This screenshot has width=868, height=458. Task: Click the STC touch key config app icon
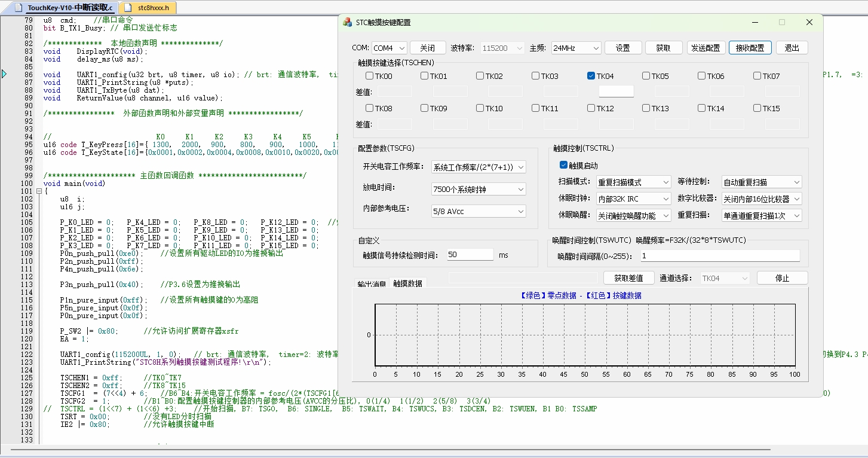[347, 22]
